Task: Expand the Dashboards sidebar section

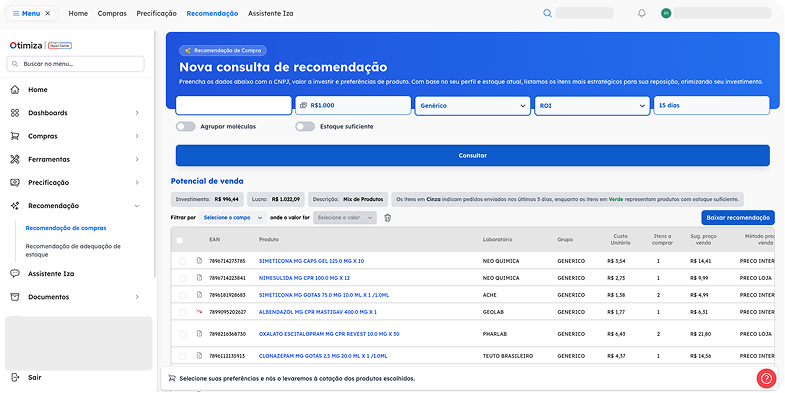Action: click(x=137, y=113)
